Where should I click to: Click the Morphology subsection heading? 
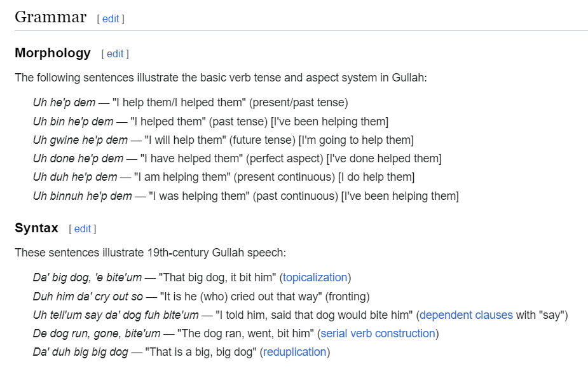pos(53,53)
